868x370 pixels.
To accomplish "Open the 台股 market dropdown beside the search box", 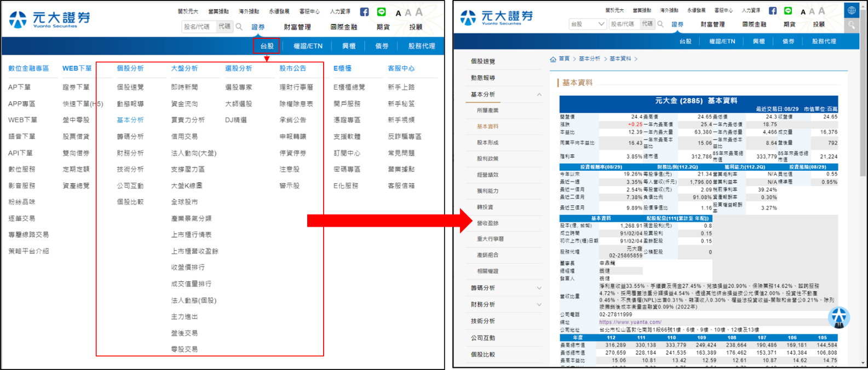I will [x=587, y=24].
